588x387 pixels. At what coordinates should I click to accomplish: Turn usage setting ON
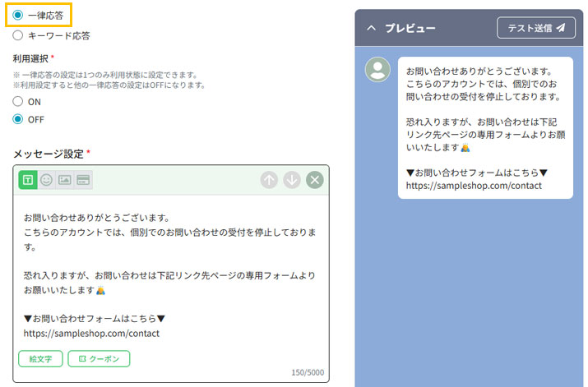[18, 101]
